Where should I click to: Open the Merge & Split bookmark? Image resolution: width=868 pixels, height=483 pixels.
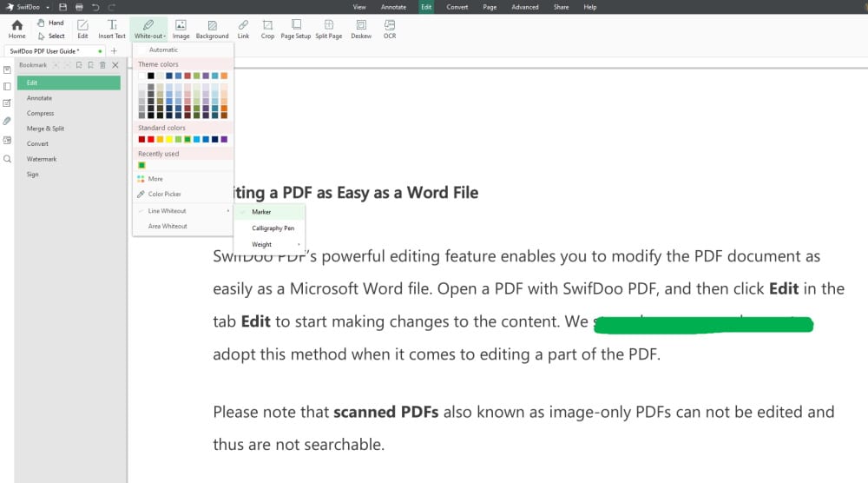(45, 129)
